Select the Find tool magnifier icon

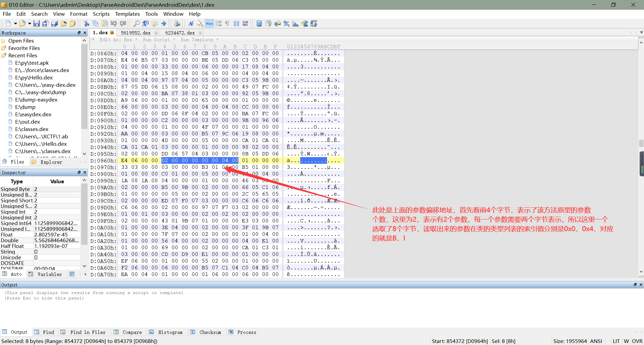click(136, 23)
